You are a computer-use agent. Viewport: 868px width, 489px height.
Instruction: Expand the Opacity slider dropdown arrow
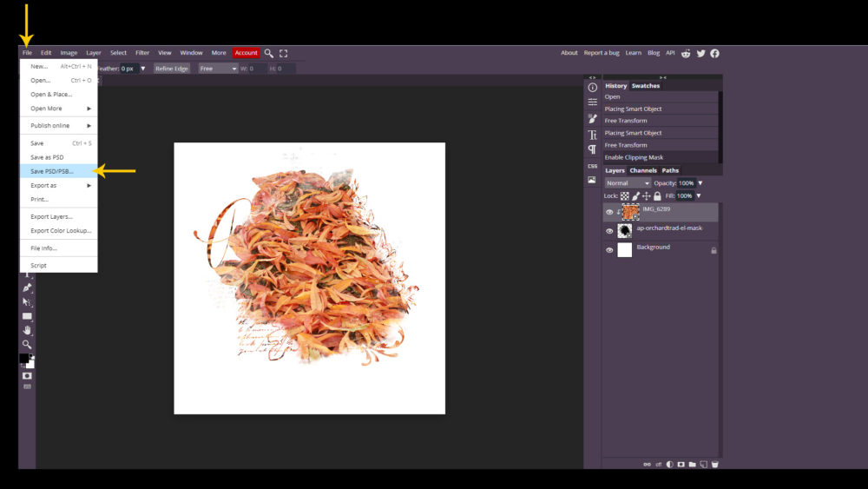click(x=700, y=183)
